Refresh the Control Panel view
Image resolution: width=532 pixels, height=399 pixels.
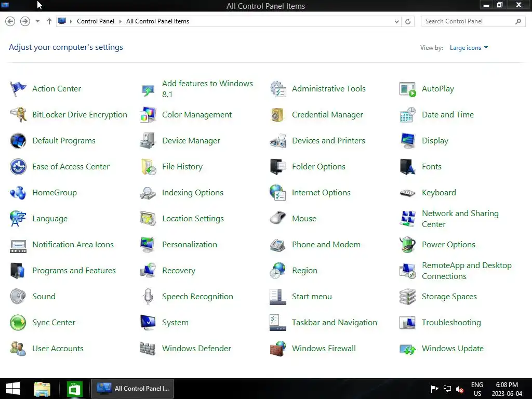pos(408,21)
